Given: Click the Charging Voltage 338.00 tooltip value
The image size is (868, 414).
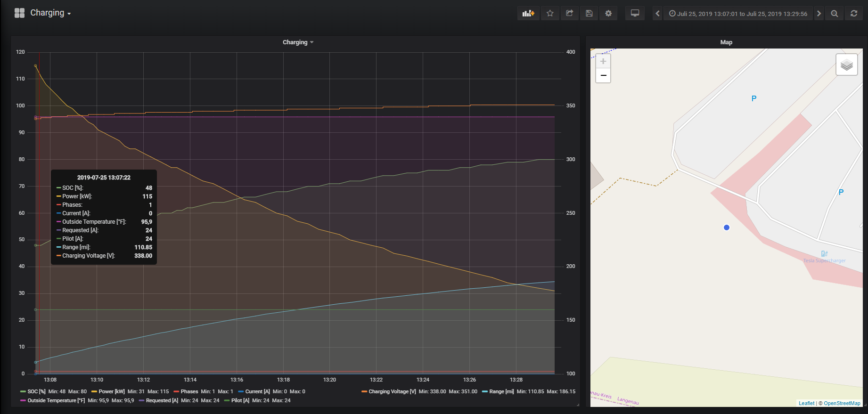Looking at the screenshot, I should click(143, 256).
